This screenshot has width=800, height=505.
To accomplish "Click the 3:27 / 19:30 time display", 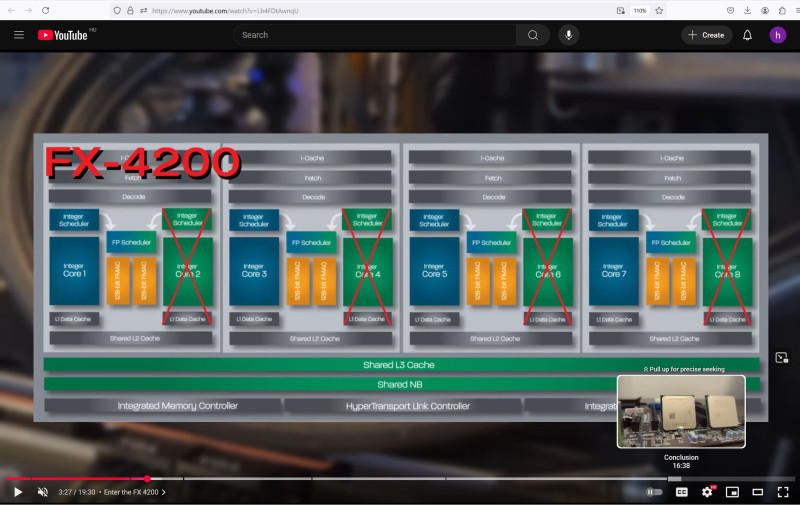I will (77, 492).
